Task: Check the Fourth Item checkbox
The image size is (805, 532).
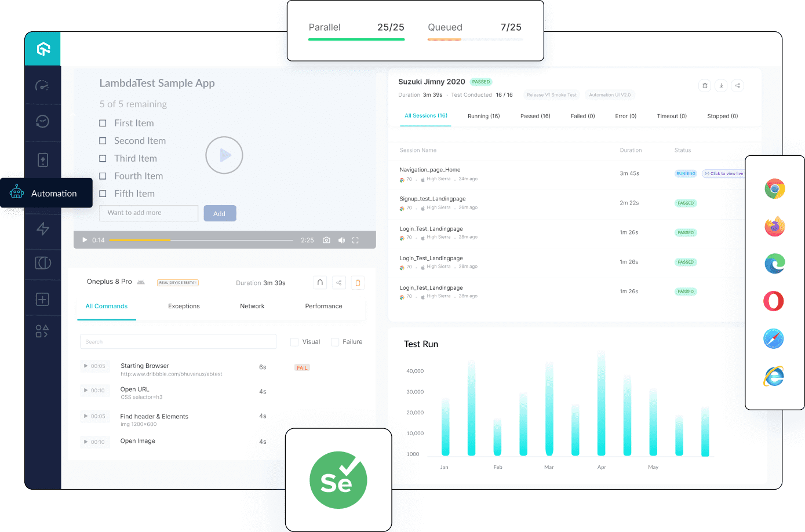Action: [103, 176]
